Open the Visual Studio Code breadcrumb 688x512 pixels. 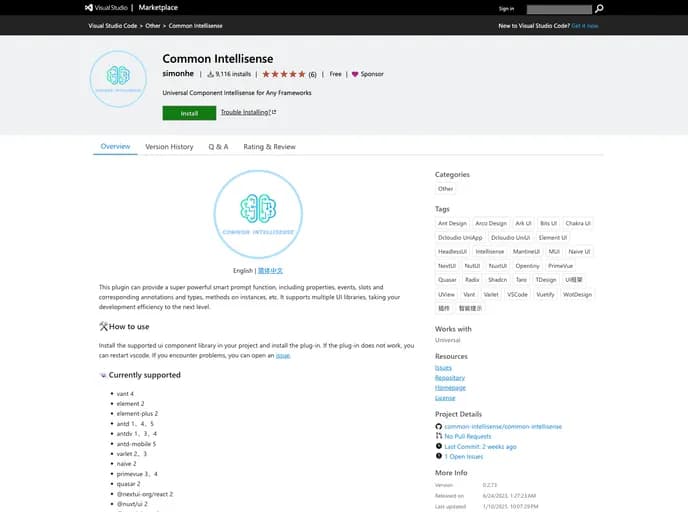point(113,26)
